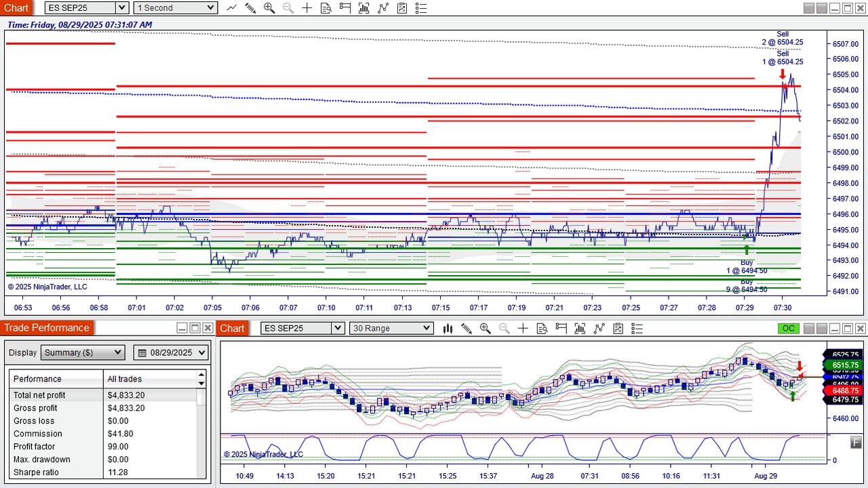
Task: Click Zoom In magnifier on top chart toolbar
Action: pos(269,8)
